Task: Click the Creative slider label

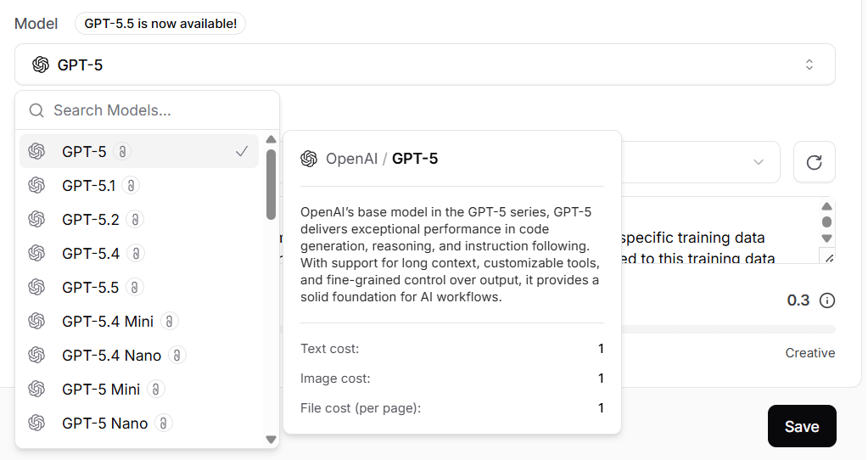Action: [x=809, y=352]
